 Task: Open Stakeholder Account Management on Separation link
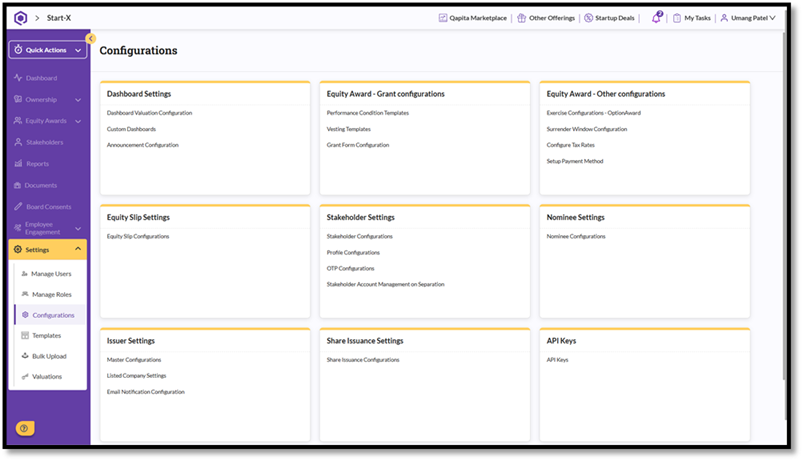[386, 284]
